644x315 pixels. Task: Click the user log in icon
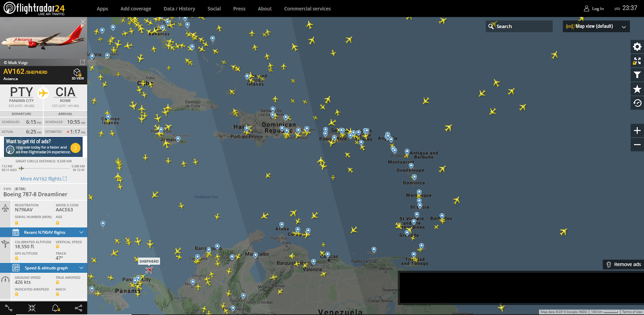pos(586,8)
